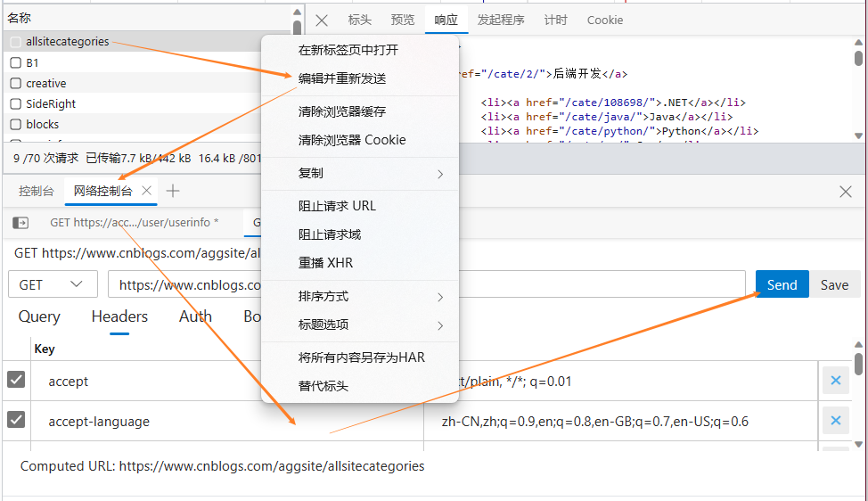Image resolution: width=868 pixels, height=501 pixels.
Task: Choose 将所有内容另存为HAR from menu
Action: (x=360, y=357)
